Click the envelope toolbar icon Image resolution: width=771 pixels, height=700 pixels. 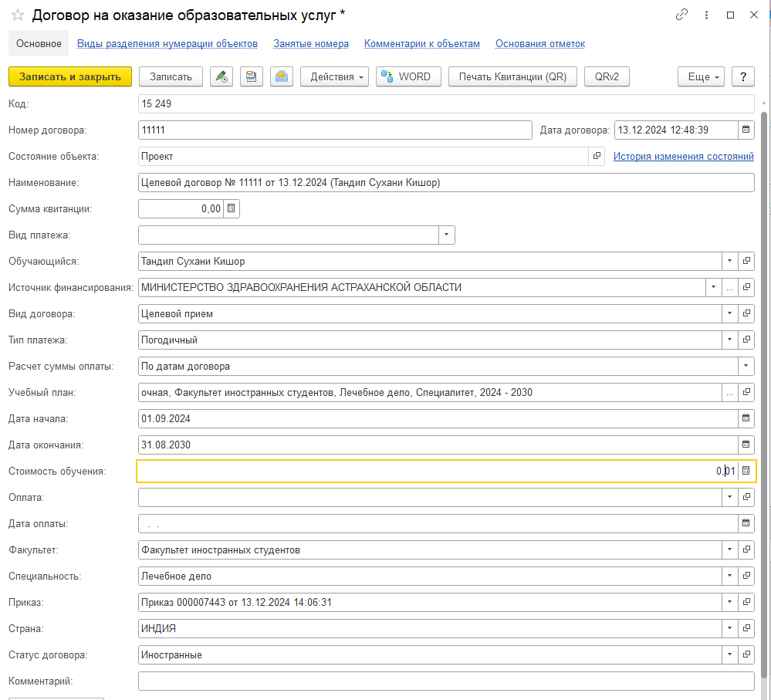[x=282, y=76]
